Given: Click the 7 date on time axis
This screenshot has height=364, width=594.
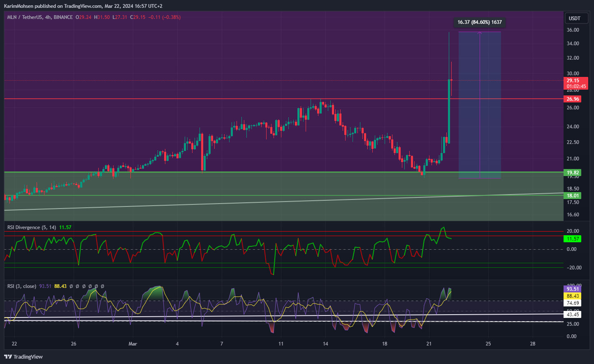Looking at the screenshot, I should click(222, 344).
